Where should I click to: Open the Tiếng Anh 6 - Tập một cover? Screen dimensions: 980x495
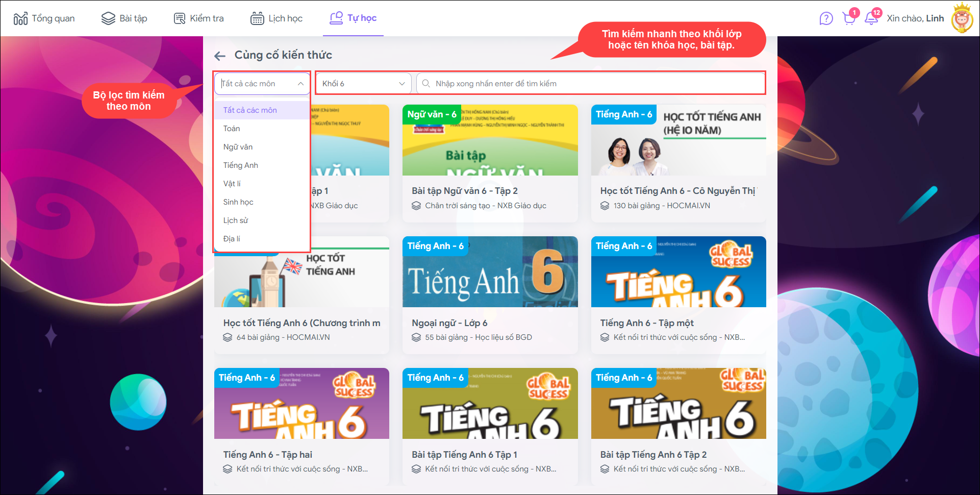(679, 272)
